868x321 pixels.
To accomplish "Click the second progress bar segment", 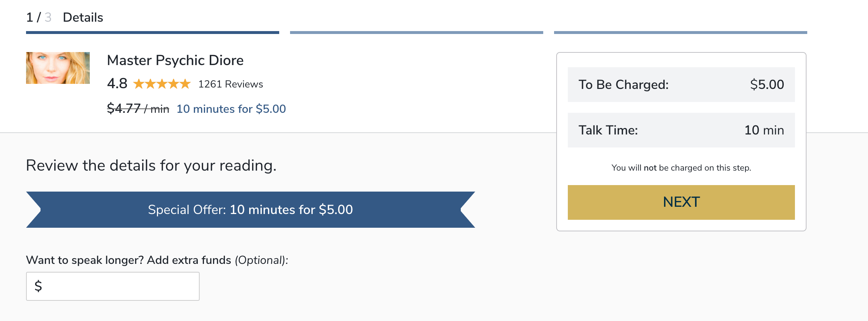I will click(x=416, y=33).
